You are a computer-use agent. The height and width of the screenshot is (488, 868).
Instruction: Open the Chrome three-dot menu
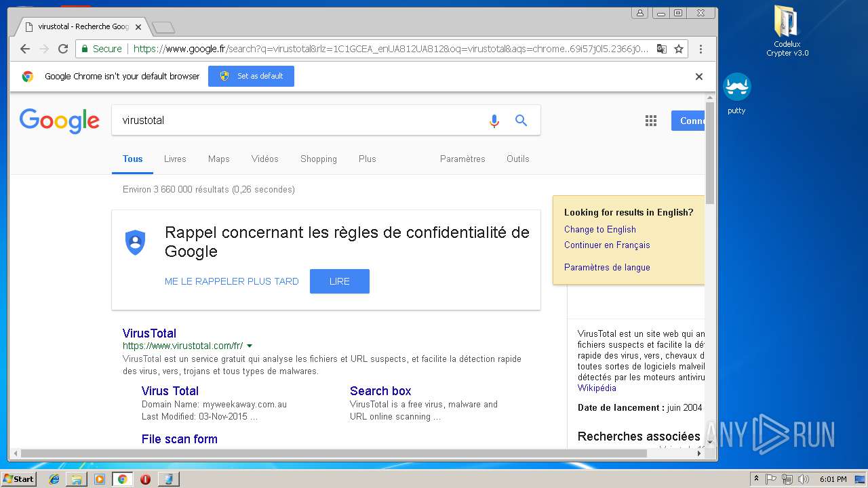coord(701,49)
